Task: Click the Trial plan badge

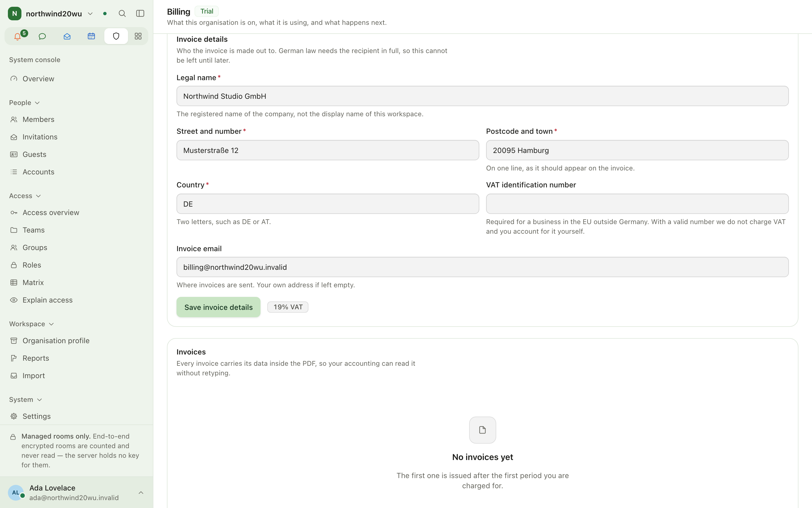Action: 207,11
